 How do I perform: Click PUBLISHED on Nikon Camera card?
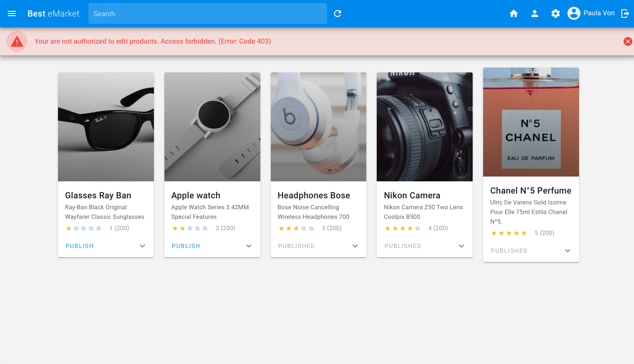coord(403,246)
